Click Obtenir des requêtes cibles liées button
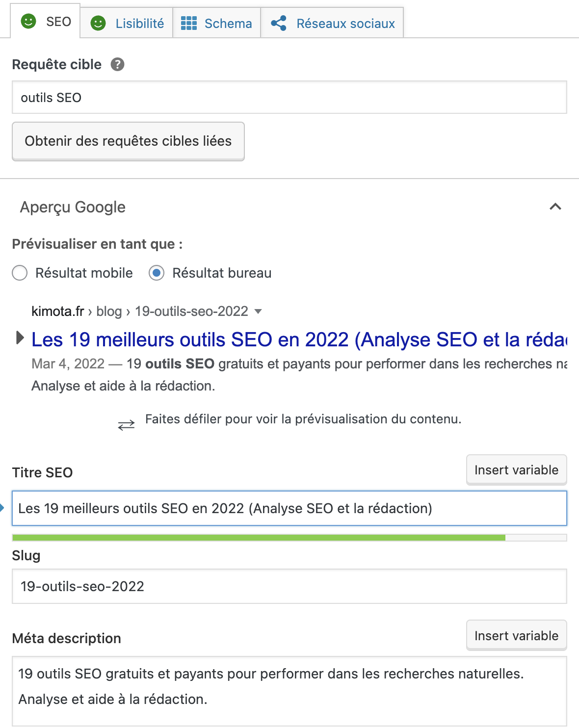 128,141
